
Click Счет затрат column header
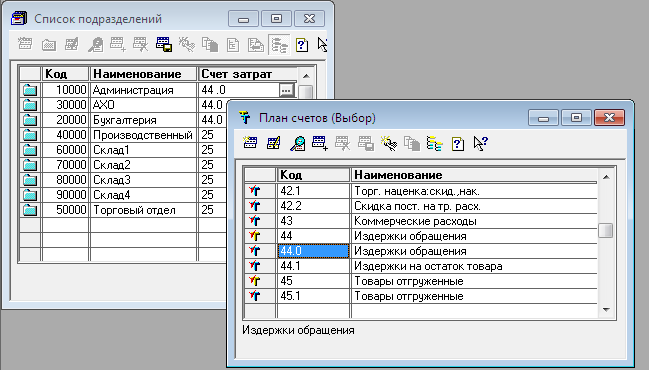pyautogui.click(x=248, y=74)
